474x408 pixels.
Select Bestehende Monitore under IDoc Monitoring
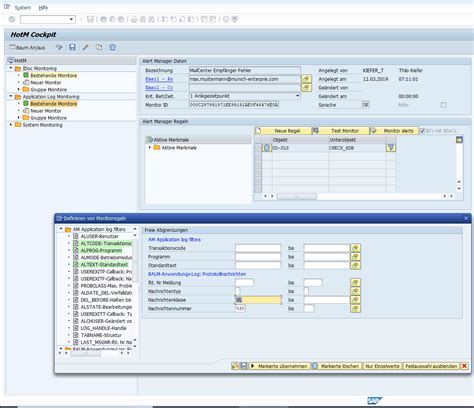(53, 76)
